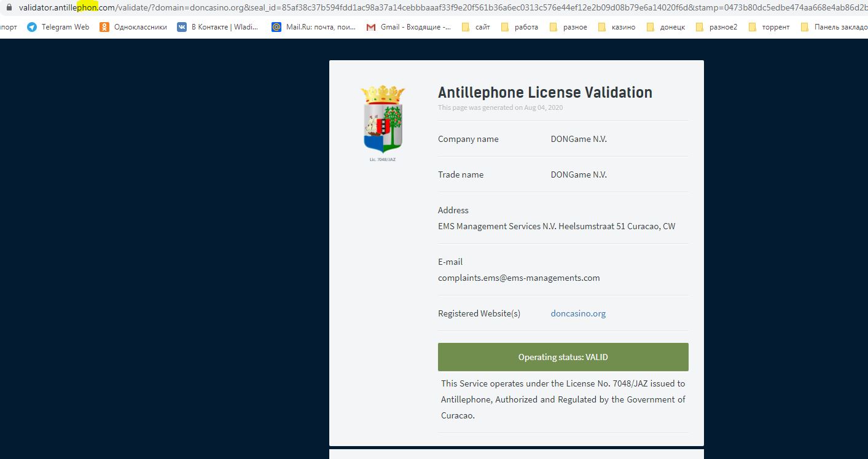Image resolution: width=868 pixels, height=459 pixels.
Task: Click the Antillephone License Validation heading
Action: click(x=545, y=92)
